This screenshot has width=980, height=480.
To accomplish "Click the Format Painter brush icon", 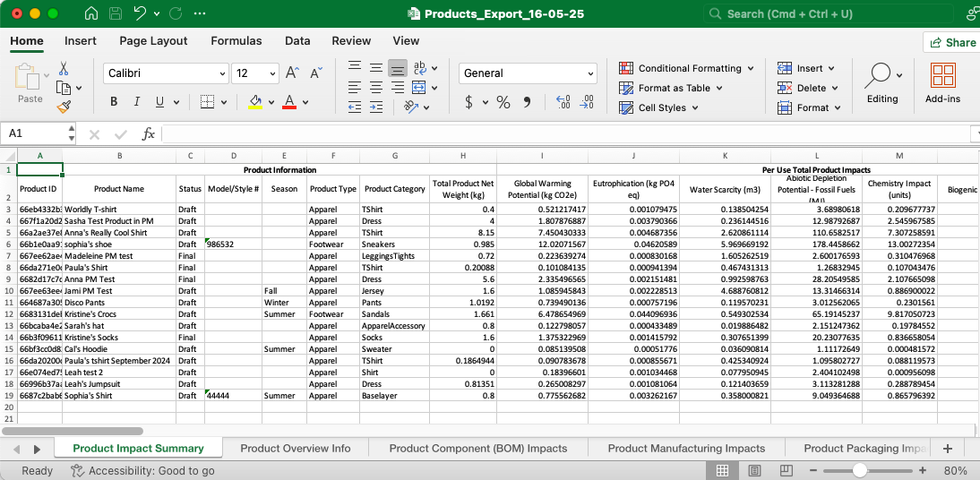I will point(63,107).
